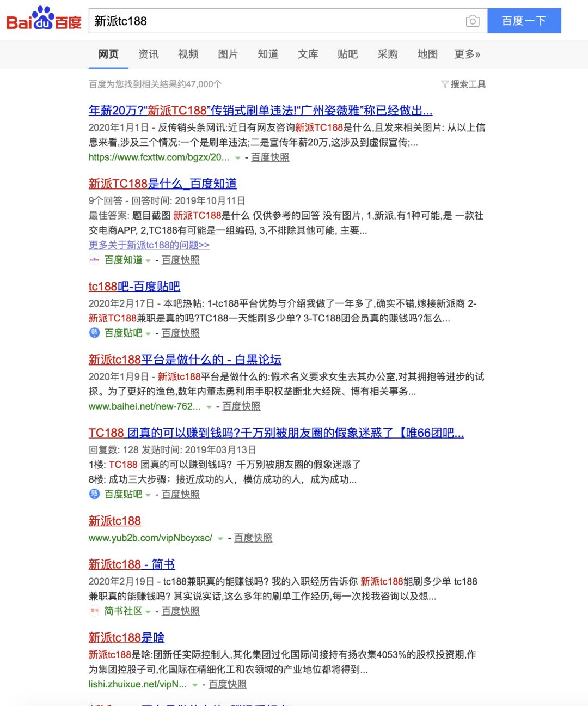Switch to the 图片 tab
The height and width of the screenshot is (706, 588).
point(228,54)
